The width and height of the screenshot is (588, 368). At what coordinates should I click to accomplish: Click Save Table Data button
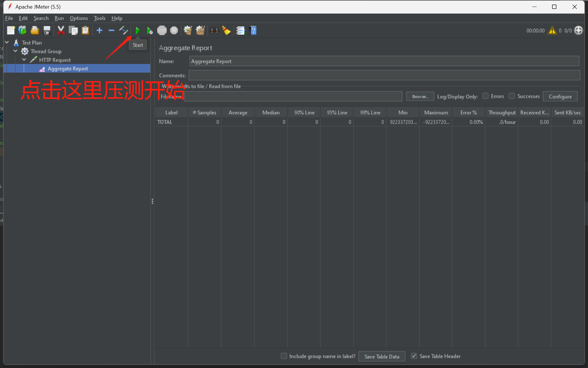click(382, 356)
